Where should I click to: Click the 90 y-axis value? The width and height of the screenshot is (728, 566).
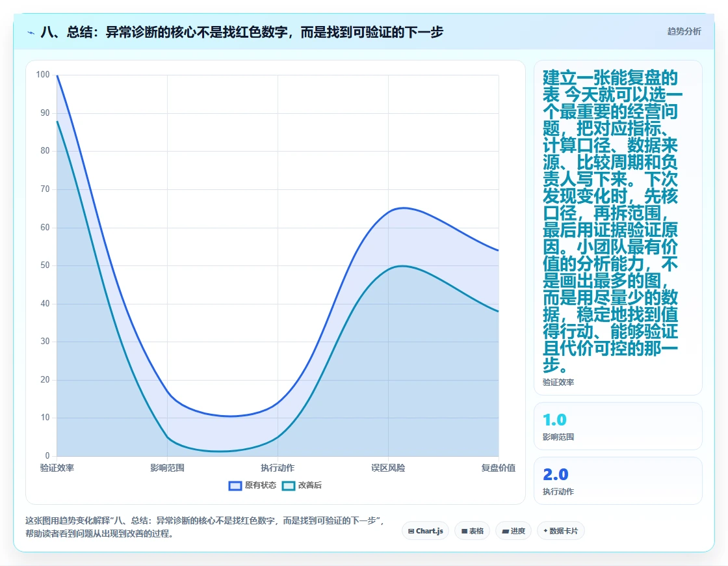[45, 113]
